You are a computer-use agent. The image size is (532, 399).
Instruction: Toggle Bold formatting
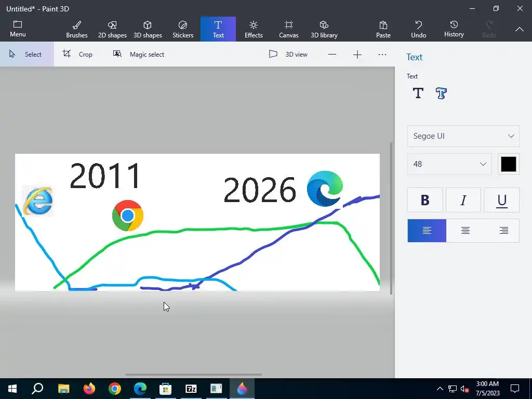tap(425, 200)
